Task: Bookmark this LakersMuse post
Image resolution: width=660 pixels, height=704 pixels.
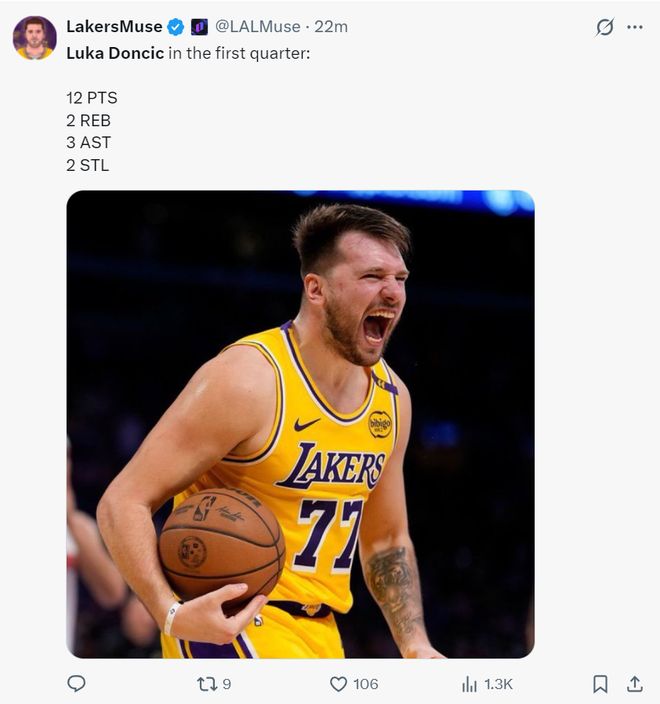Action: [x=600, y=684]
